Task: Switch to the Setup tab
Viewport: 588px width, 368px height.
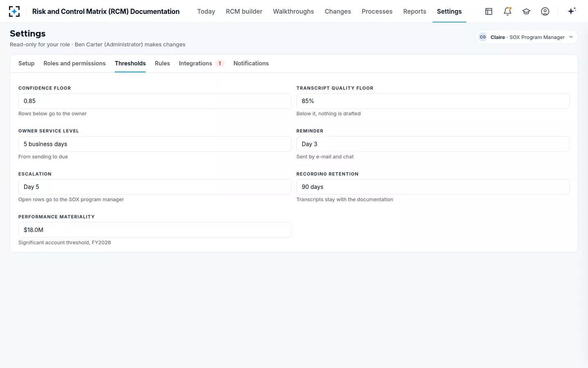Action: pos(27,63)
